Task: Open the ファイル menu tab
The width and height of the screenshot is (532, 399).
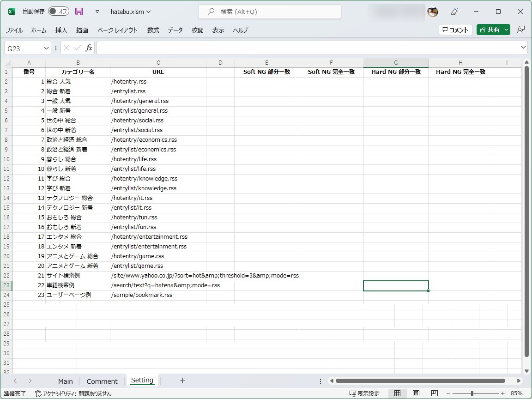Action: tap(14, 30)
